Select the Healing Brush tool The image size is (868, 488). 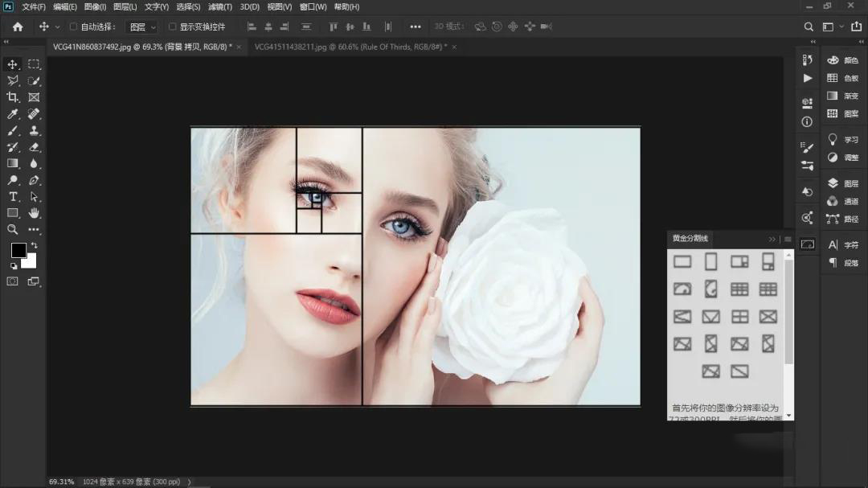coord(34,114)
